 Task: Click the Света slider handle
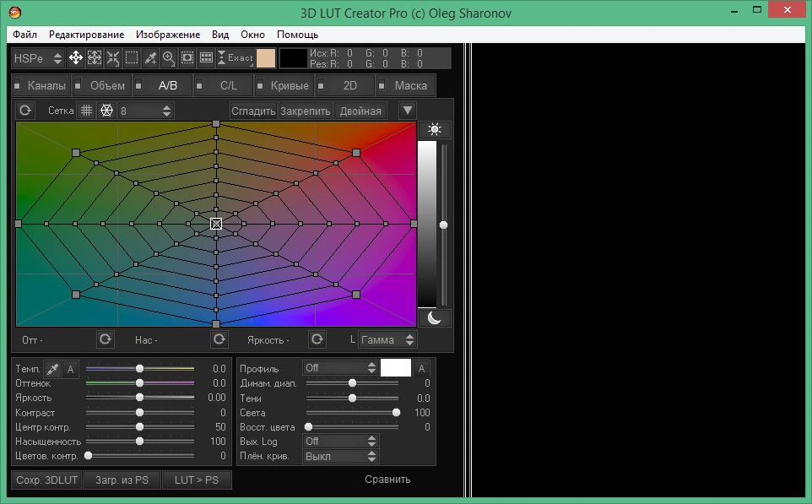tap(396, 412)
